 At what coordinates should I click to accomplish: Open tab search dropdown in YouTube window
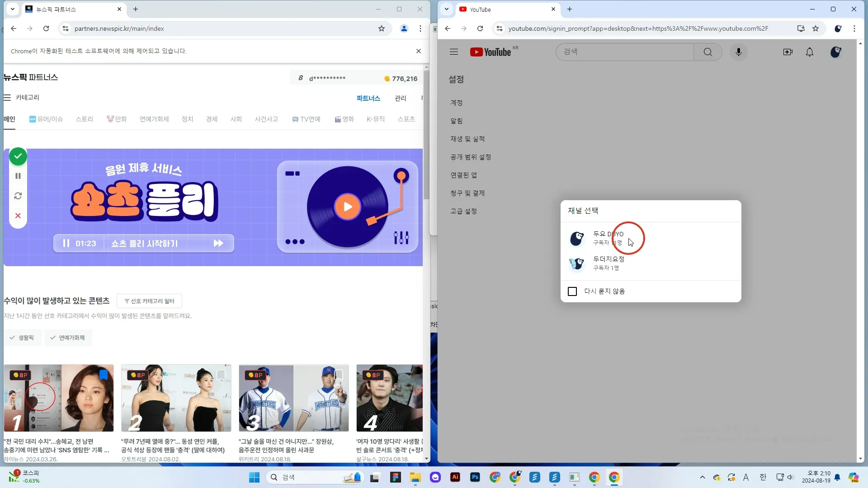[x=447, y=9]
